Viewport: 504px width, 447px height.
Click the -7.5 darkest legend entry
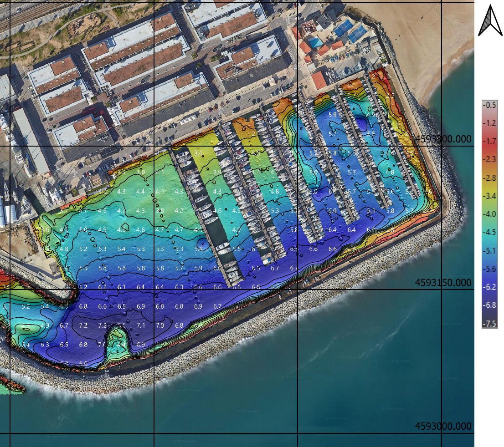[490, 324]
